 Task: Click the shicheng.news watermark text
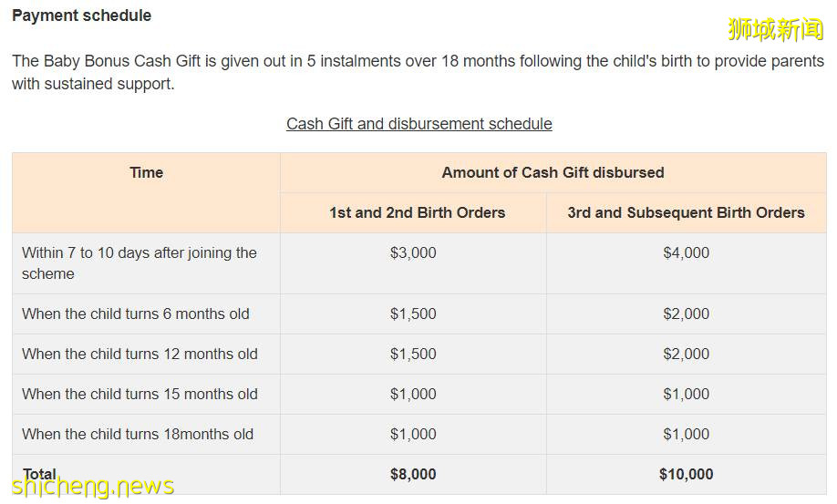coord(93,487)
